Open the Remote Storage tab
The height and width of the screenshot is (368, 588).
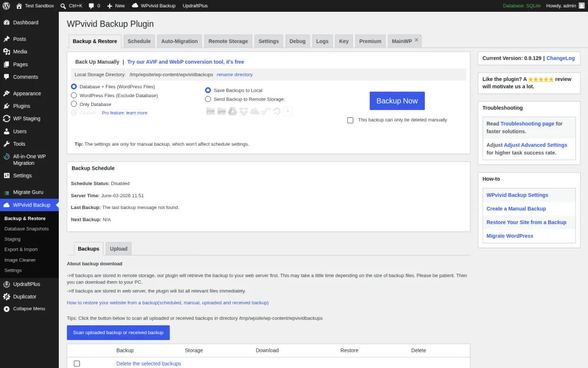pos(228,41)
